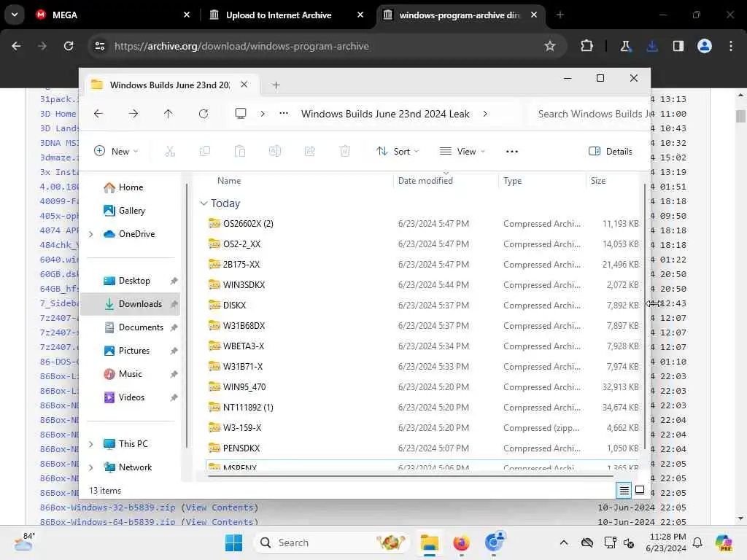This screenshot has height=560, width=747.
Task: Open the See more ellipsis in Explorer toolbar
Action: (511, 152)
